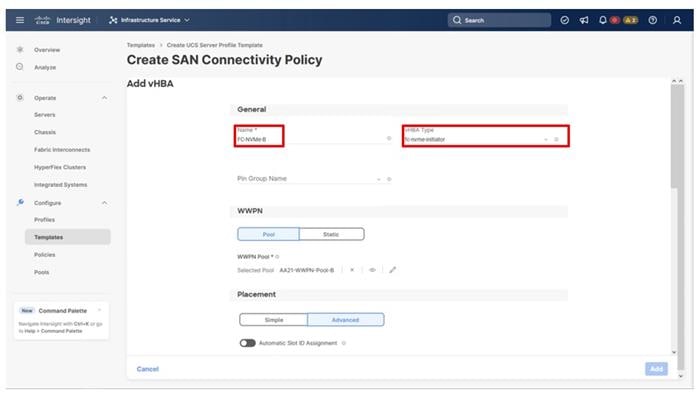Open the help question mark icon
Viewport: 697px width, 394px height.
pyautogui.click(x=652, y=20)
